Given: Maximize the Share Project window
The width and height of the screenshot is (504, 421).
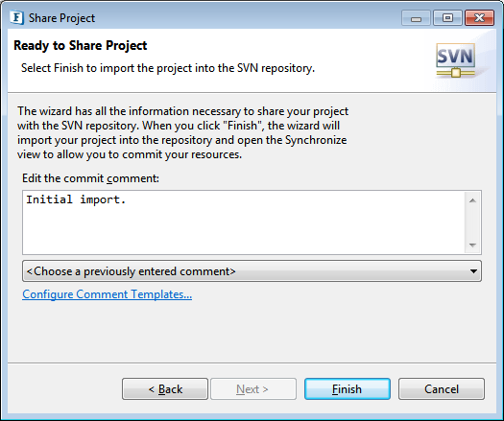Looking at the screenshot, I should 447,18.
